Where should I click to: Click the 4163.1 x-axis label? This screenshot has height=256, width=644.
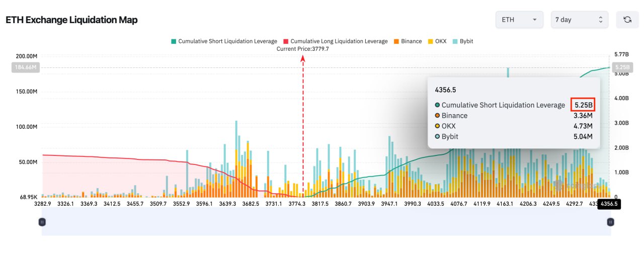coord(505,204)
